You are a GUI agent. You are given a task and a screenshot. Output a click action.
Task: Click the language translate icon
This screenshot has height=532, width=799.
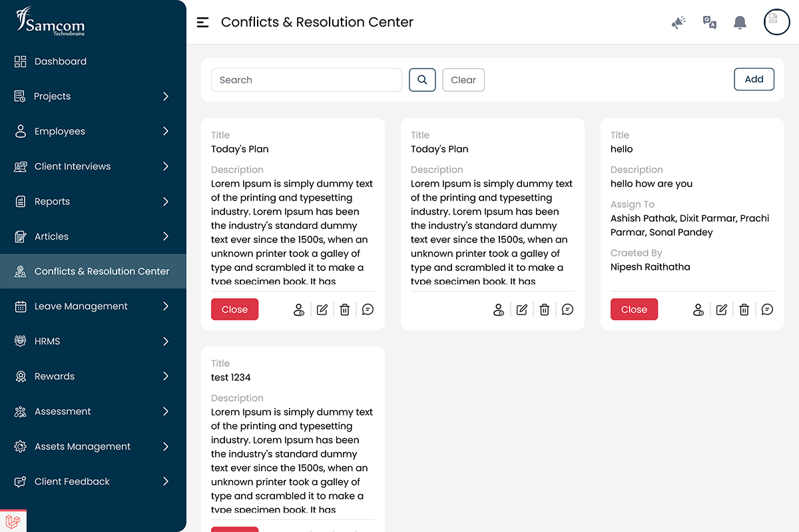click(710, 23)
